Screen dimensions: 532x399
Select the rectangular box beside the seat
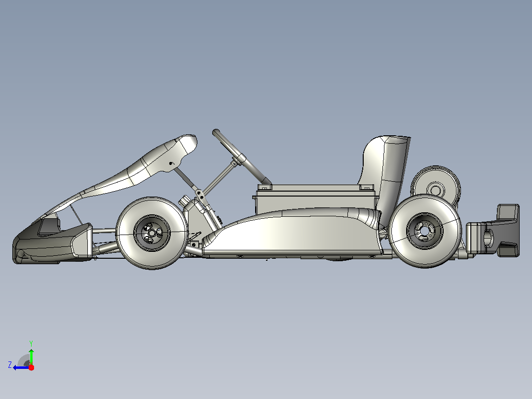pyautogui.click(x=315, y=199)
